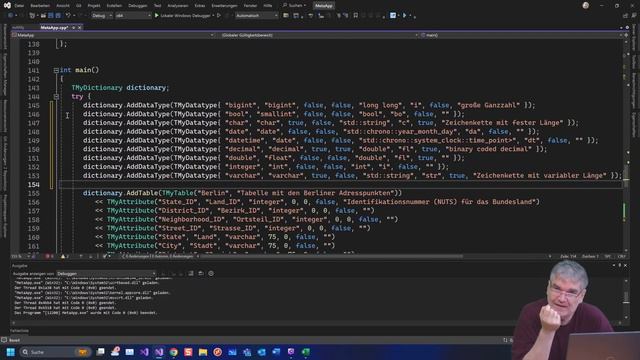Open Google Chrome from the taskbar
This screenshot has height=360, width=640.
tap(173, 352)
